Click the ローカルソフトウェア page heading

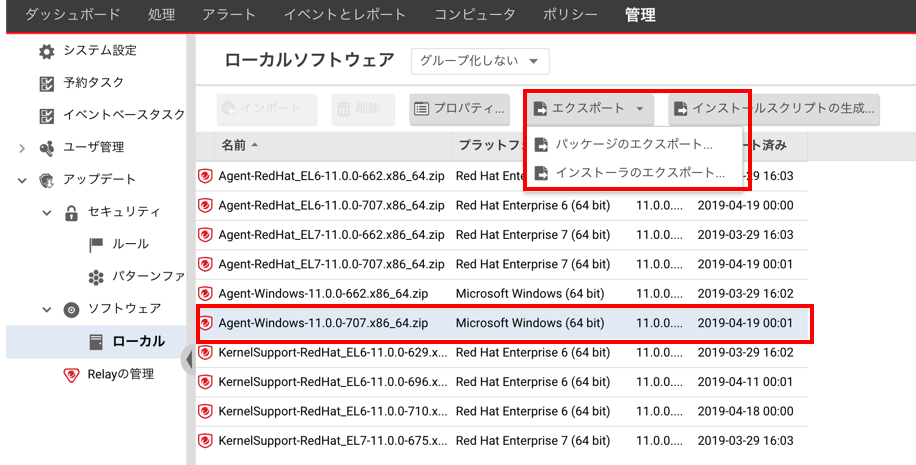(x=310, y=60)
